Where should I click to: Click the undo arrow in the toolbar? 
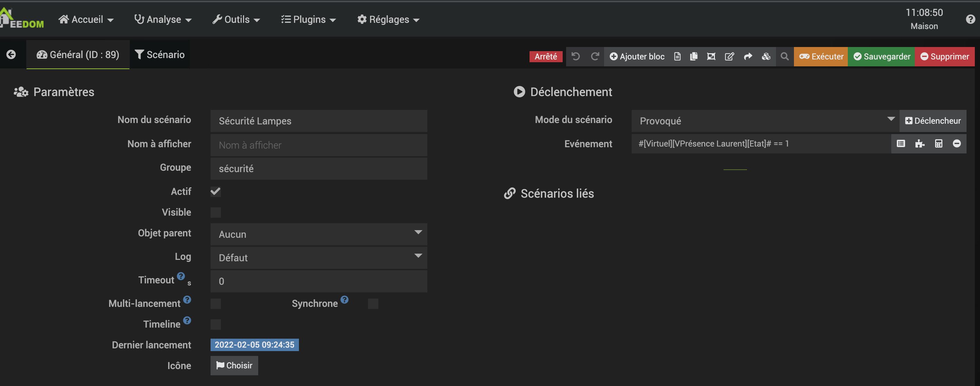pyautogui.click(x=575, y=56)
